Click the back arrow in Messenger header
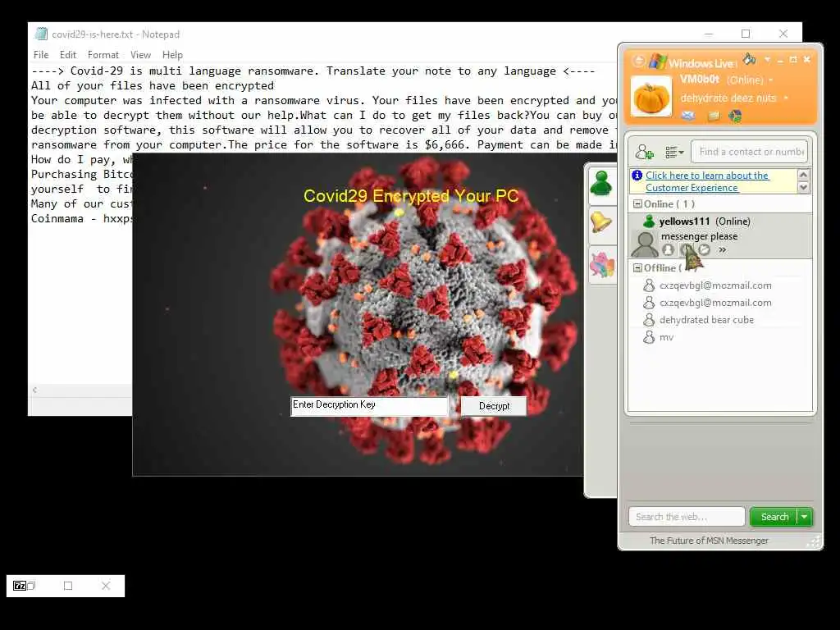 tap(638, 61)
